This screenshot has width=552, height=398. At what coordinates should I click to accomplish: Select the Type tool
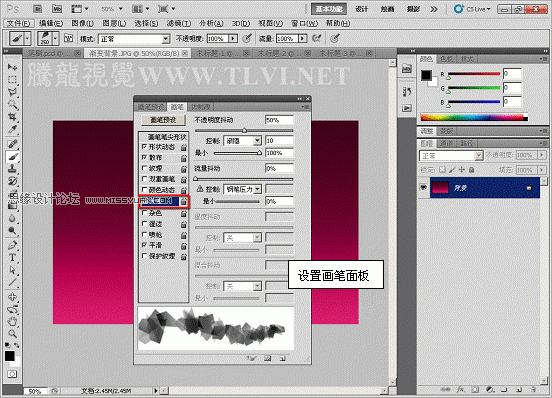point(12,258)
